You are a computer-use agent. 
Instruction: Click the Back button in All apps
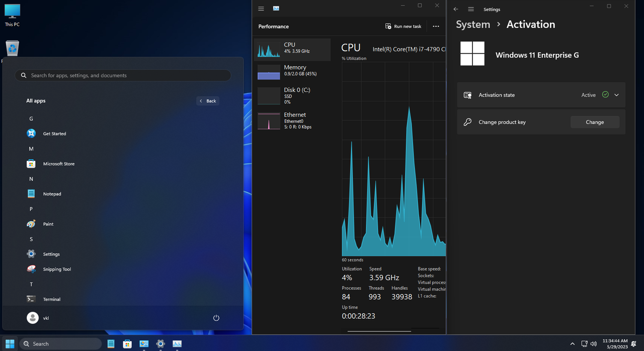(208, 101)
